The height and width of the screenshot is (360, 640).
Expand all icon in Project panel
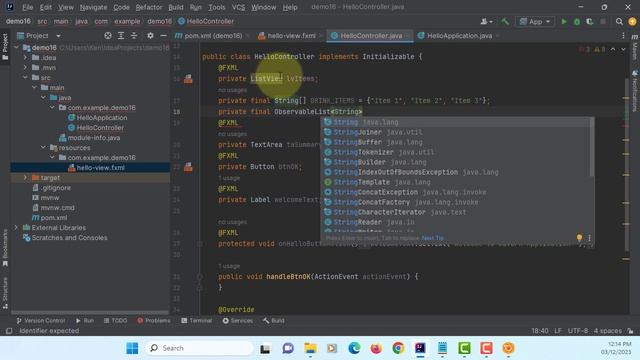pos(121,36)
